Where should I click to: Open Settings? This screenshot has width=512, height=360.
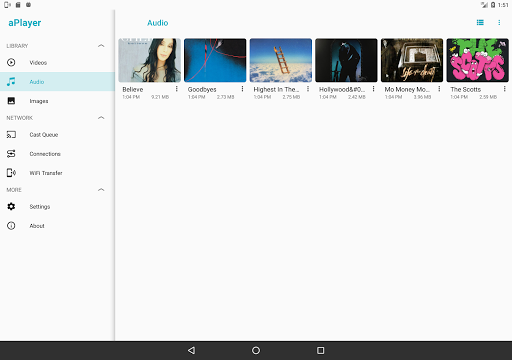point(57,207)
